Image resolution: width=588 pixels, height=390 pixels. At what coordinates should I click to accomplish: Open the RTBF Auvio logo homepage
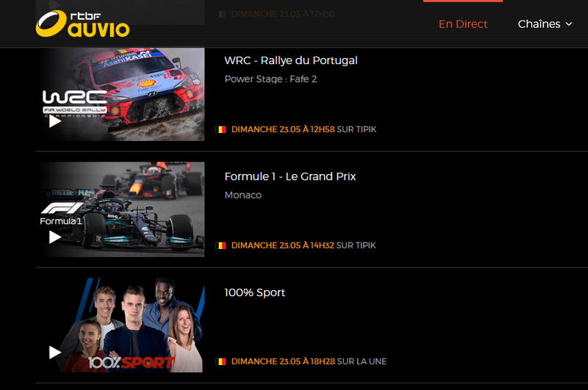pos(82,24)
